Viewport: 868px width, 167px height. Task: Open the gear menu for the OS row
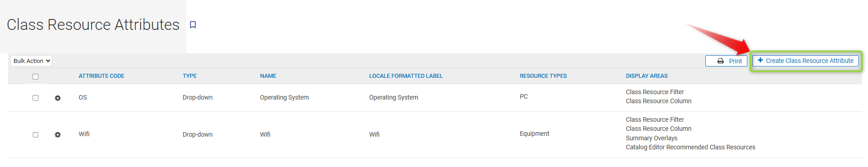58,98
